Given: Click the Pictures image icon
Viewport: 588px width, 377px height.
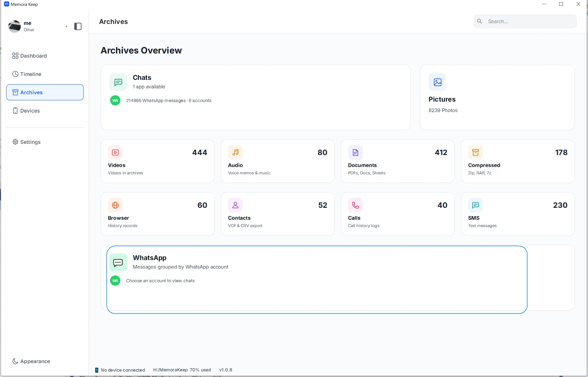Looking at the screenshot, I should coord(437,82).
